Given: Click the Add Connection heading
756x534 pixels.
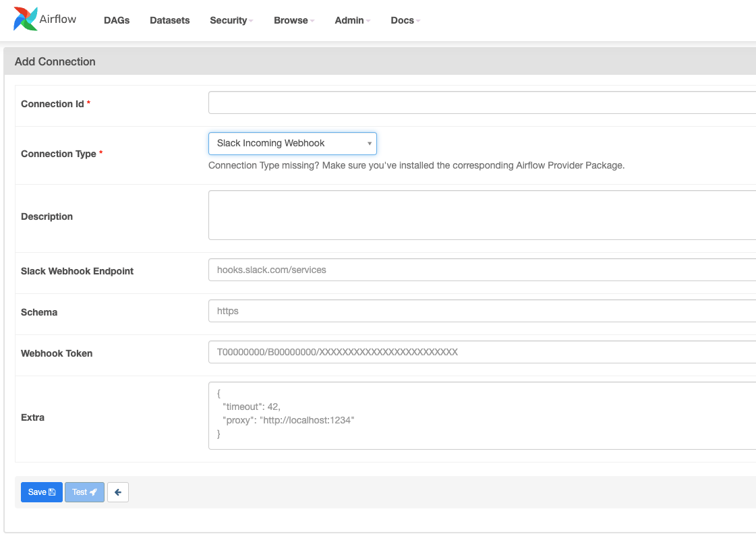Looking at the screenshot, I should tap(55, 61).
